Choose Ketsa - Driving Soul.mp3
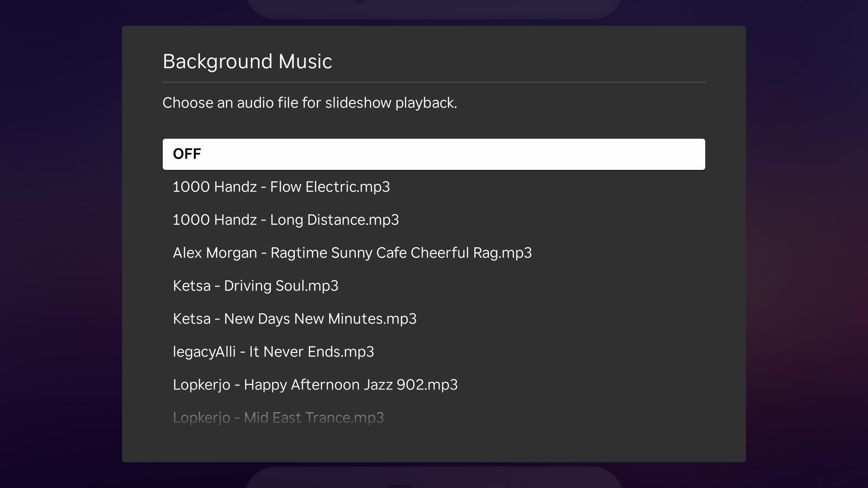Image resolution: width=868 pixels, height=488 pixels. point(434,286)
